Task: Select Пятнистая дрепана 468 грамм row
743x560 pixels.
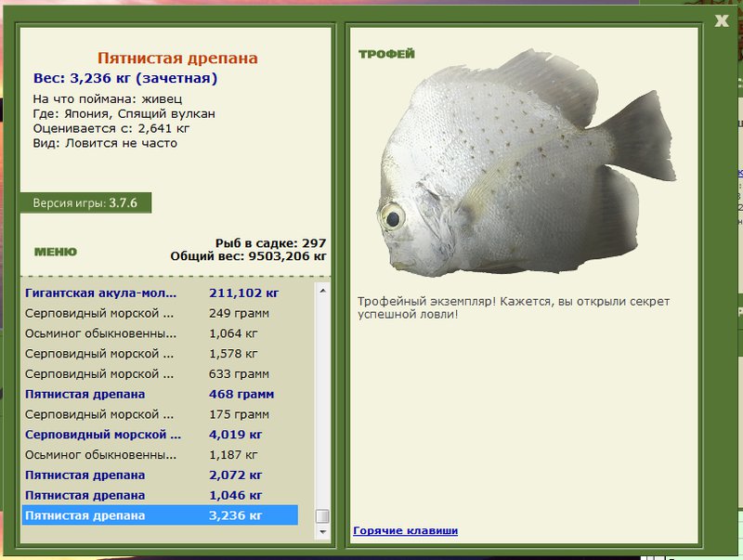Action: point(160,394)
